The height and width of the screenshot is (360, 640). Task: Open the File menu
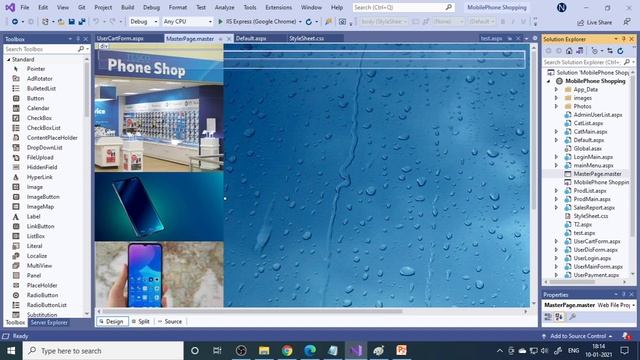[25, 7]
